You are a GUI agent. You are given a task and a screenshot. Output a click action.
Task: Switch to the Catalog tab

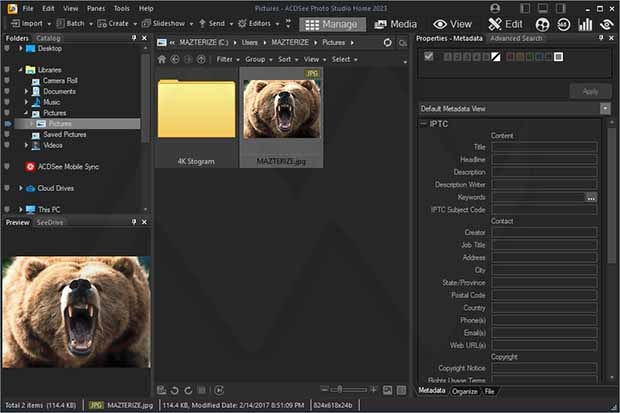tap(48, 38)
